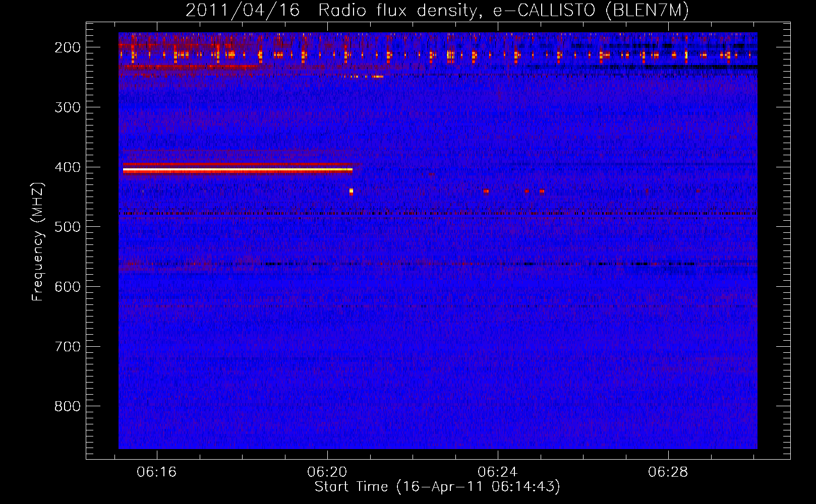
Task: Click the plot title mentioning e-CALLISTO (BLEN7M)
Action: [x=437, y=10]
